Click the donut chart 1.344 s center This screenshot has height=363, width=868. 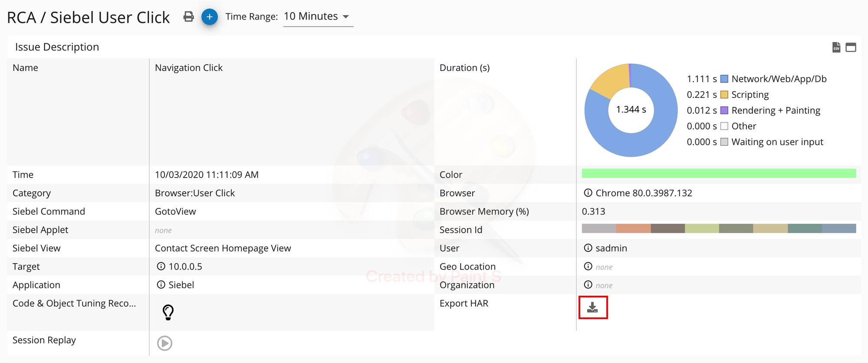coord(631,110)
